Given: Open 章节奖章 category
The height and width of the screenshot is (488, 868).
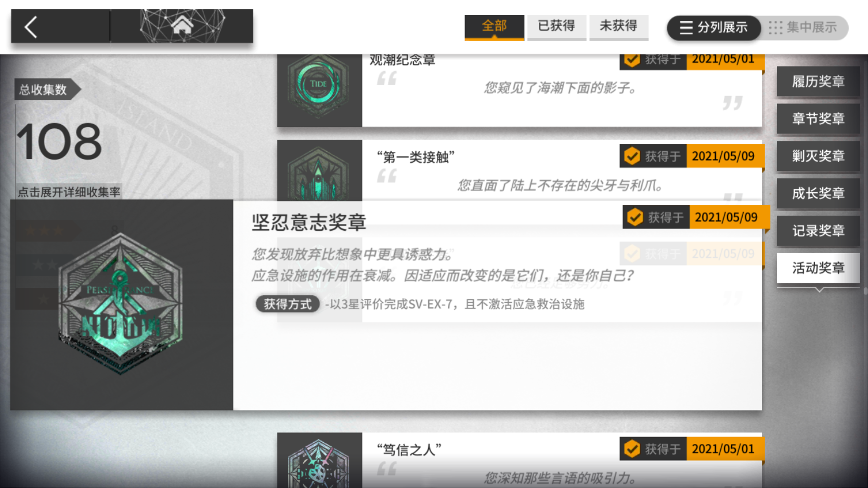Looking at the screenshot, I should click(818, 119).
